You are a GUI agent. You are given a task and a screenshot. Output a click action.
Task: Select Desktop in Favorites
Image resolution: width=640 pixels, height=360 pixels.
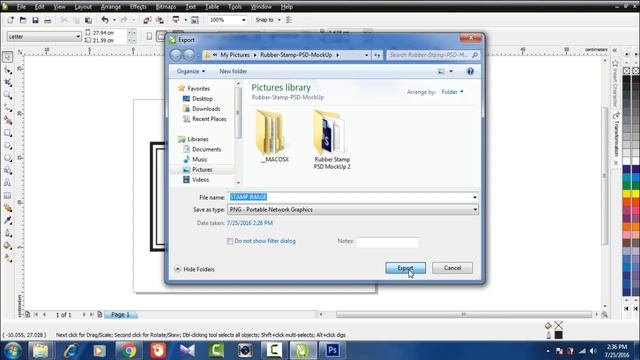(198, 99)
